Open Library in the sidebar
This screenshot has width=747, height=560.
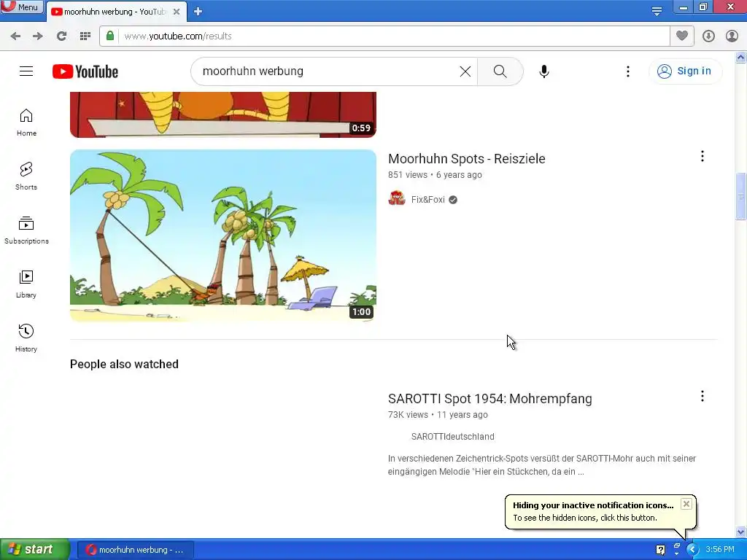[x=26, y=284]
